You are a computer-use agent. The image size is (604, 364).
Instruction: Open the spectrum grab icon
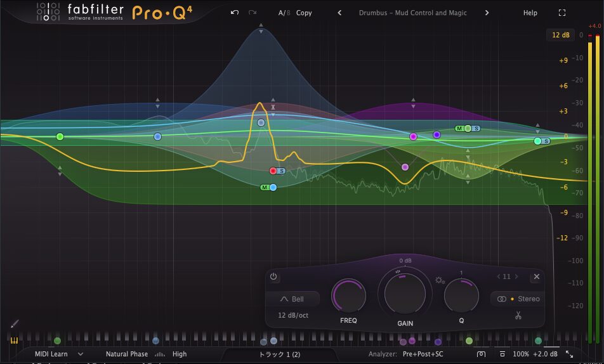[x=481, y=354]
